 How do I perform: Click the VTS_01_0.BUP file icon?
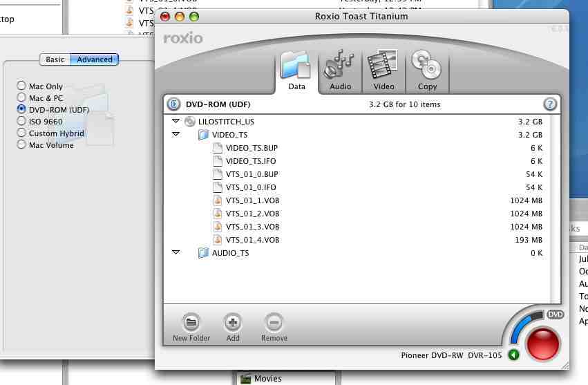coord(218,174)
